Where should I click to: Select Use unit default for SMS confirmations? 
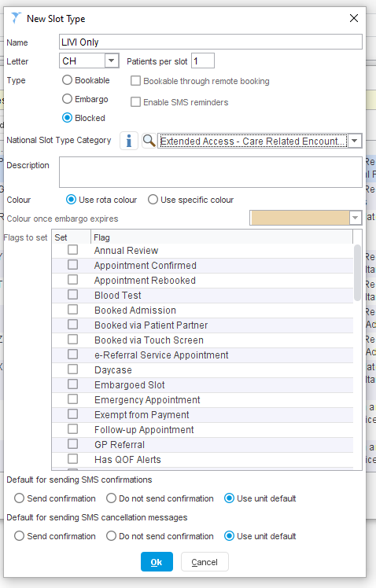click(229, 498)
